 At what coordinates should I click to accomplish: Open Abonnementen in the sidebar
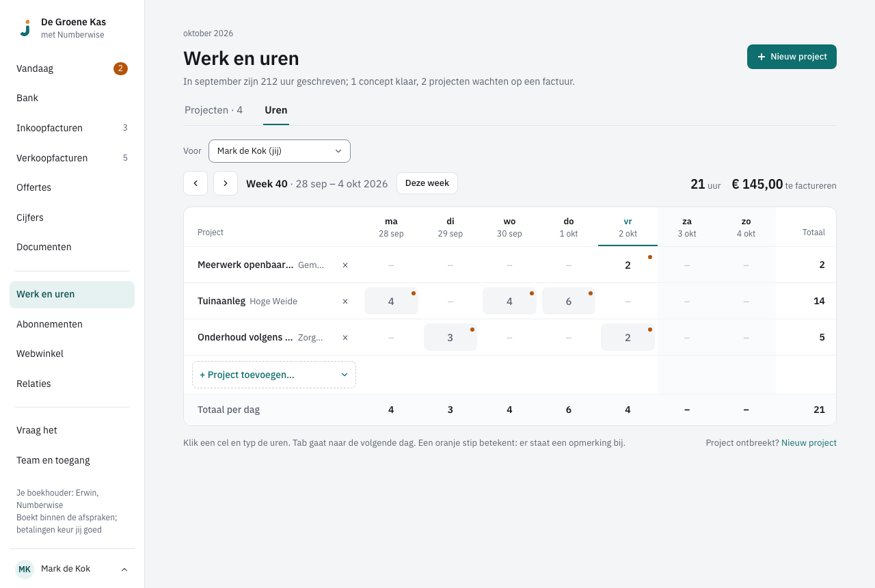[x=72, y=324]
